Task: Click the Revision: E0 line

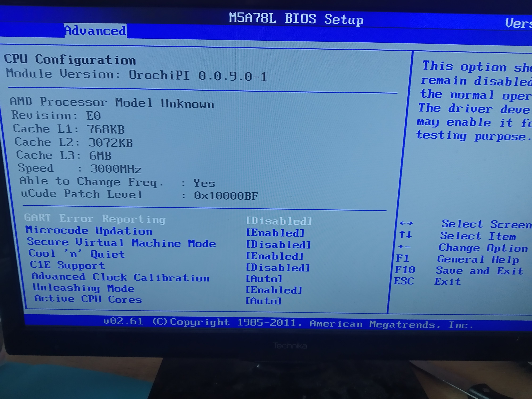Action: point(56,115)
